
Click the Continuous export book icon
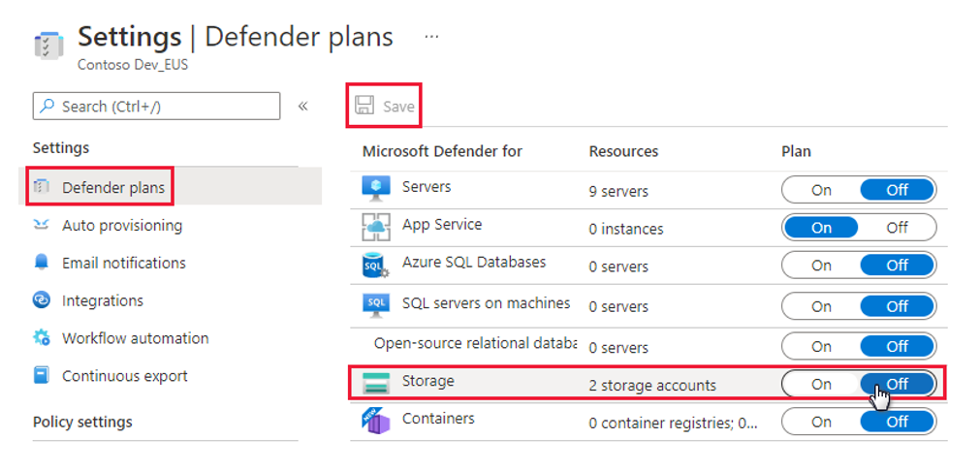point(42,376)
